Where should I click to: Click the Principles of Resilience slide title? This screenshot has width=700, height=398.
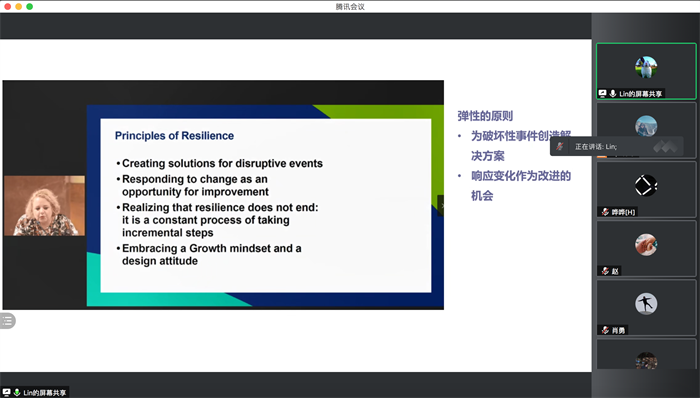point(174,136)
